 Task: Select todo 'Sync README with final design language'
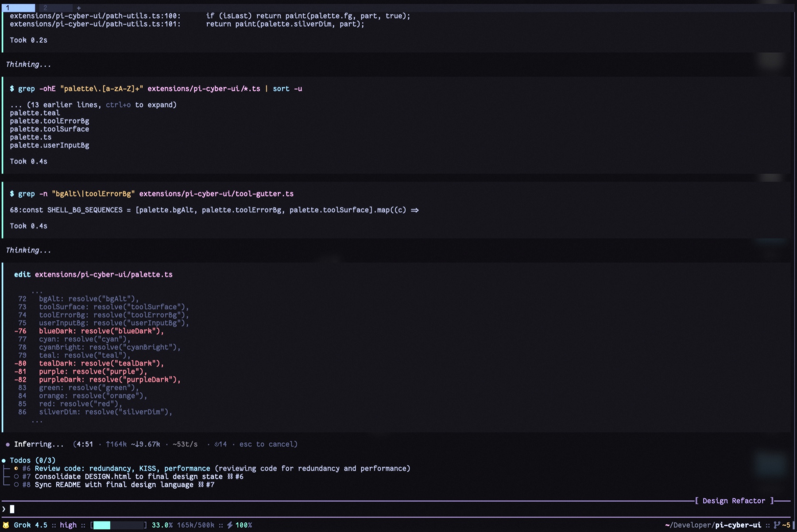[114, 485]
